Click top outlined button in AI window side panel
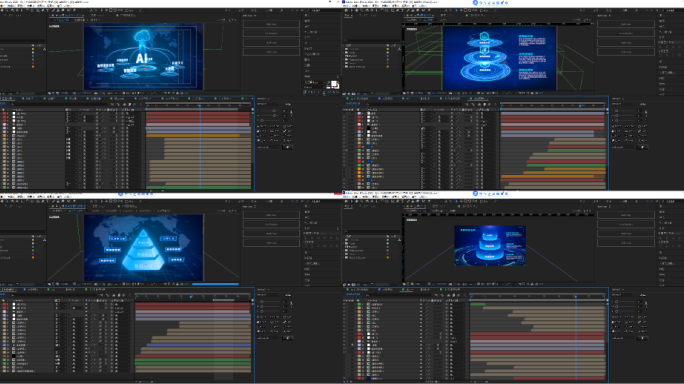The height and width of the screenshot is (384, 684). pyautogui.click(x=271, y=24)
